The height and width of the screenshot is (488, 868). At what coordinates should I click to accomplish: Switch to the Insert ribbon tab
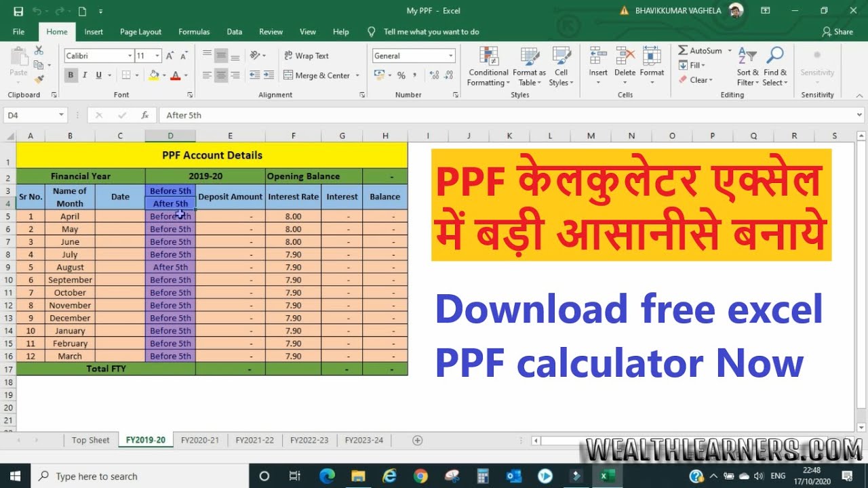[x=94, y=32]
